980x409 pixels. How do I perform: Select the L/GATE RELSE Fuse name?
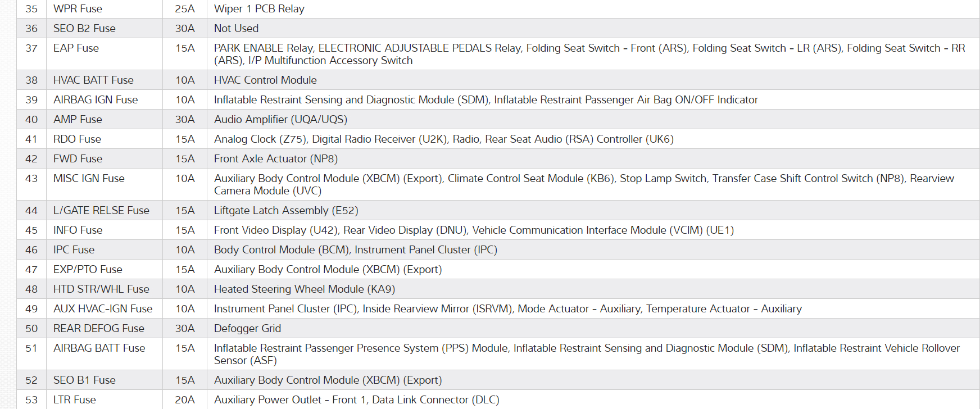[x=101, y=211]
